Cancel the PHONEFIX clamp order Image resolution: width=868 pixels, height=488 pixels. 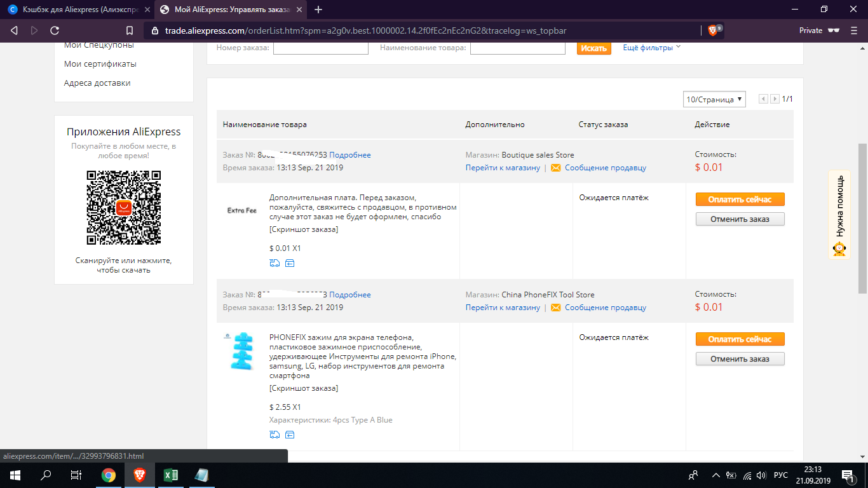click(740, 359)
